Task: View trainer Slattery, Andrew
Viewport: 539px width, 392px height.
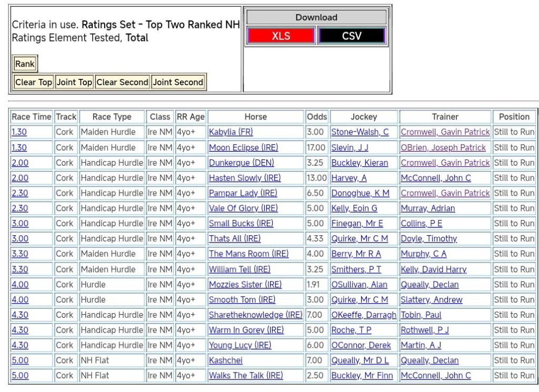Action: coord(431,300)
